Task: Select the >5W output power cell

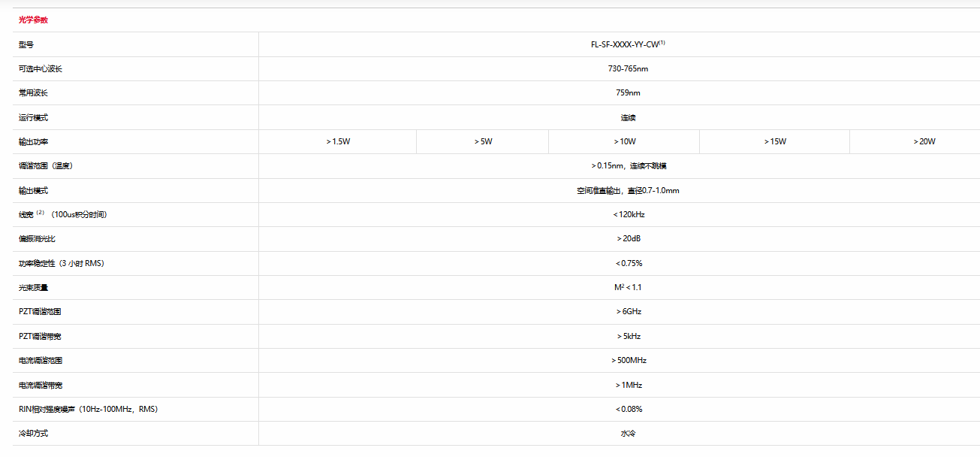Action: [482, 141]
